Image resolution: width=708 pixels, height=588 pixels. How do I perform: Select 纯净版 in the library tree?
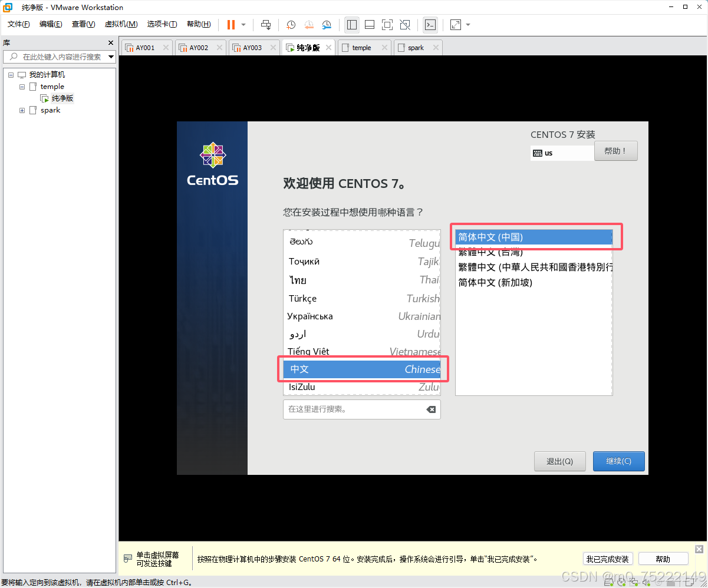[x=62, y=98]
